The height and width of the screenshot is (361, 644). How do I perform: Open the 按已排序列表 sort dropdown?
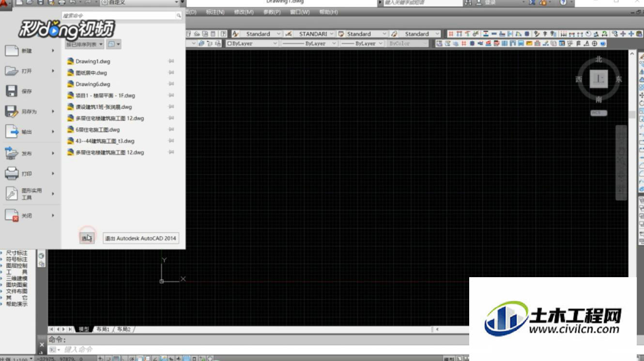click(84, 44)
